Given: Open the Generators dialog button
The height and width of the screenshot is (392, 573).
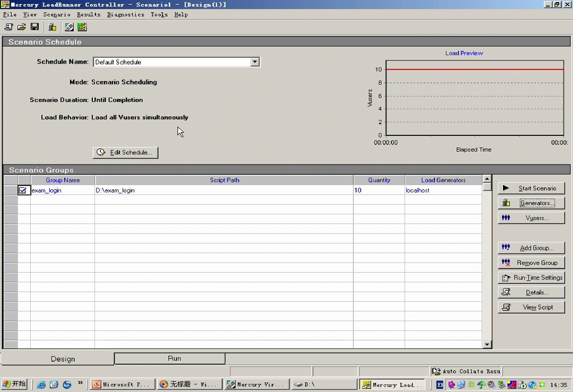Looking at the screenshot, I should point(531,203).
